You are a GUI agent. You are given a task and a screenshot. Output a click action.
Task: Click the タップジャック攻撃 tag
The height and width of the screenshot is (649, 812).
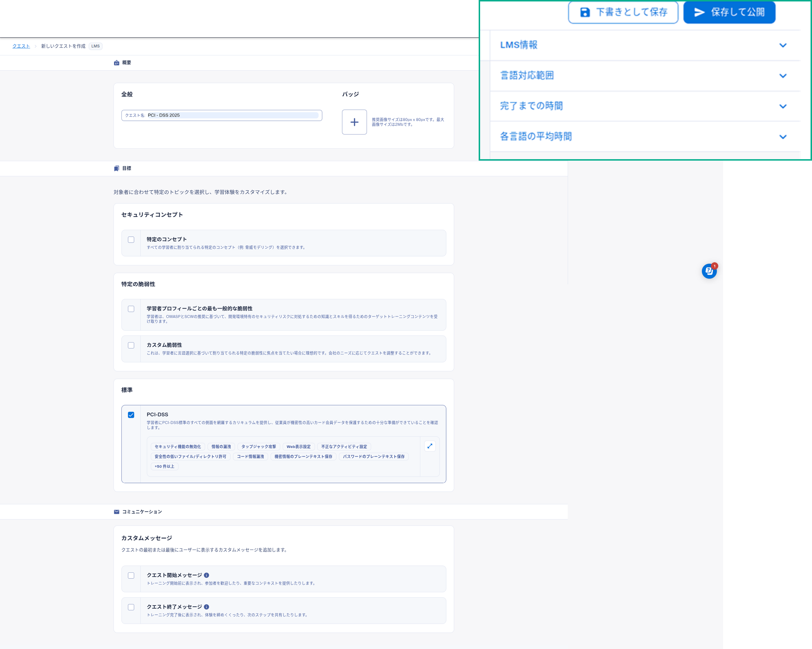point(259,447)
